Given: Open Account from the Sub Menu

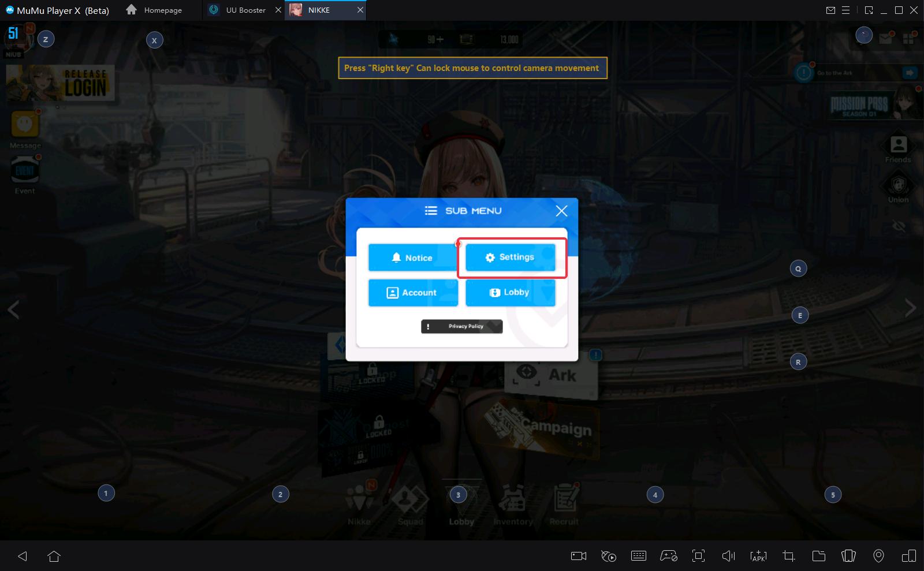Looking at the screenshot, I should pyautogui.click(x=412, y=293).
